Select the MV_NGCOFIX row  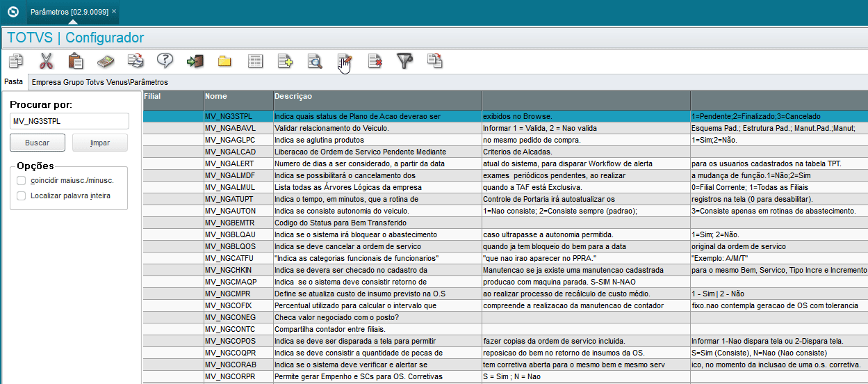505,305
